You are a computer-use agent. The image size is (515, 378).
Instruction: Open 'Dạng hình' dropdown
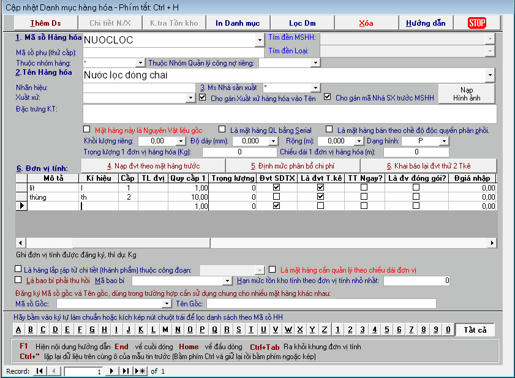click(444, 141)
